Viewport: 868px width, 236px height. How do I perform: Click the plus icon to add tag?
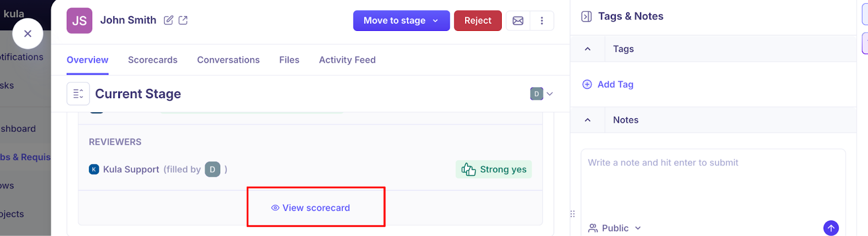click(x=587, y=84)
